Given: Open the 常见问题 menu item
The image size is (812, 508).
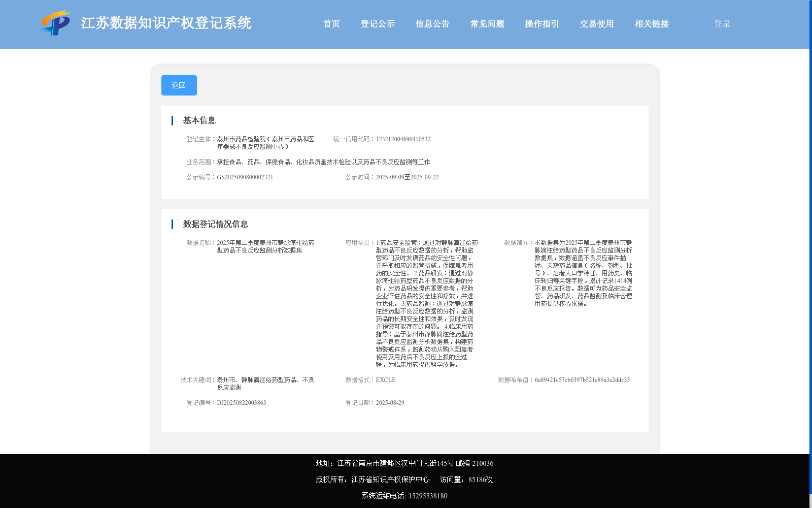Looking at the screenshot, I should point(487,24).
